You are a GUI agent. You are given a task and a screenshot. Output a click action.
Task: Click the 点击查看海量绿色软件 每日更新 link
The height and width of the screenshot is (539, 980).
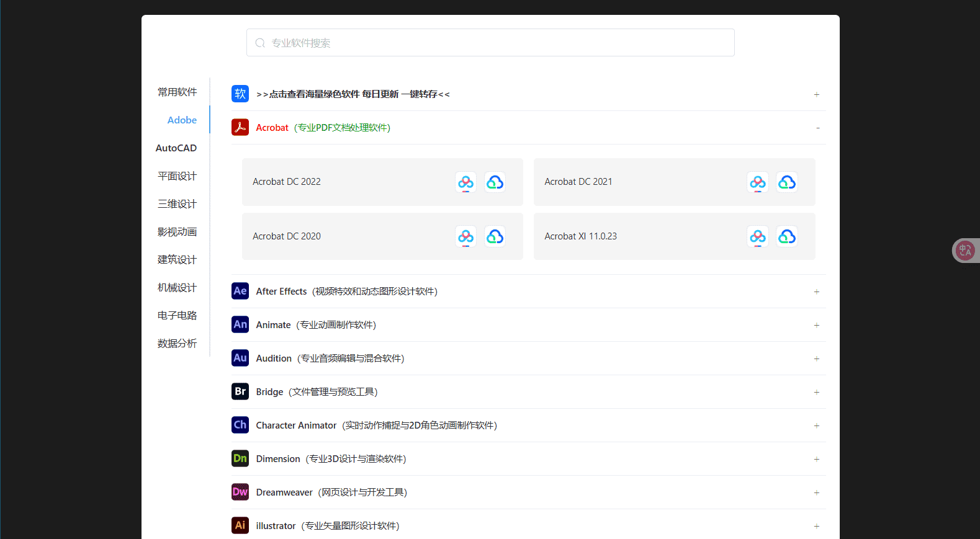point(353,94)
